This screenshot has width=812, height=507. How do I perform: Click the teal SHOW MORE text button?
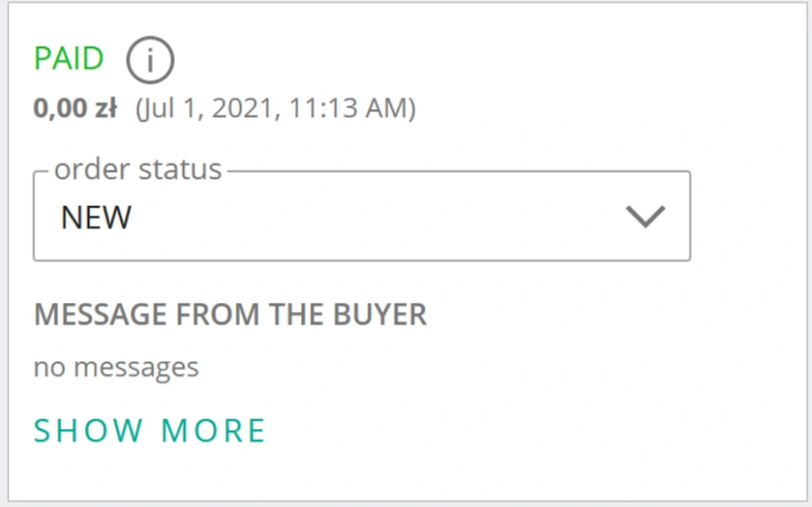click(x=150, y=430)
